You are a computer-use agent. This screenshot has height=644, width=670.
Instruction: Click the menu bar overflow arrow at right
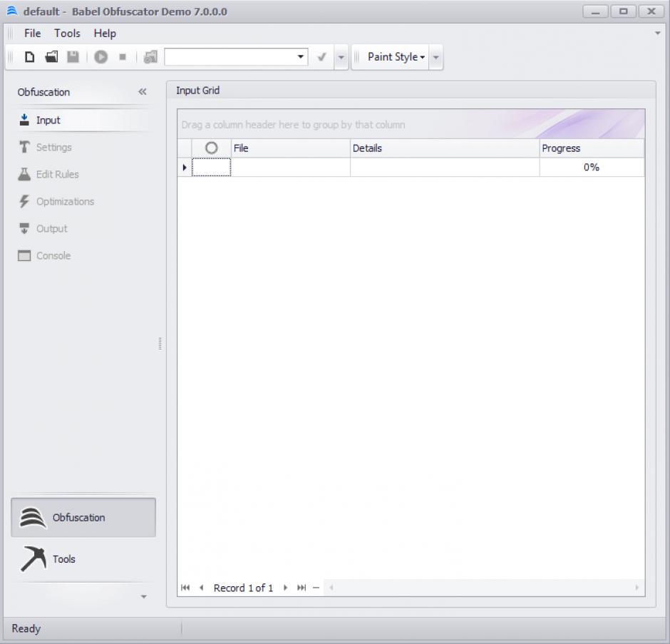(x=658, y=33)
